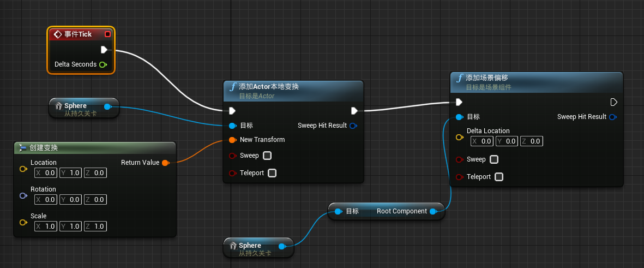The height and width of the screenshot is (268, 644).
Task: Click the 创建变换 node's Location input pin
Action: pos(23,169)
